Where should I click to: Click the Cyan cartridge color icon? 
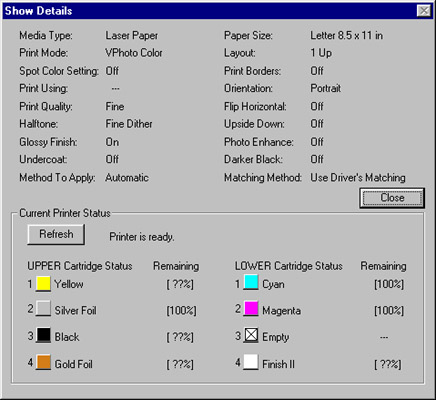[251, 282]
